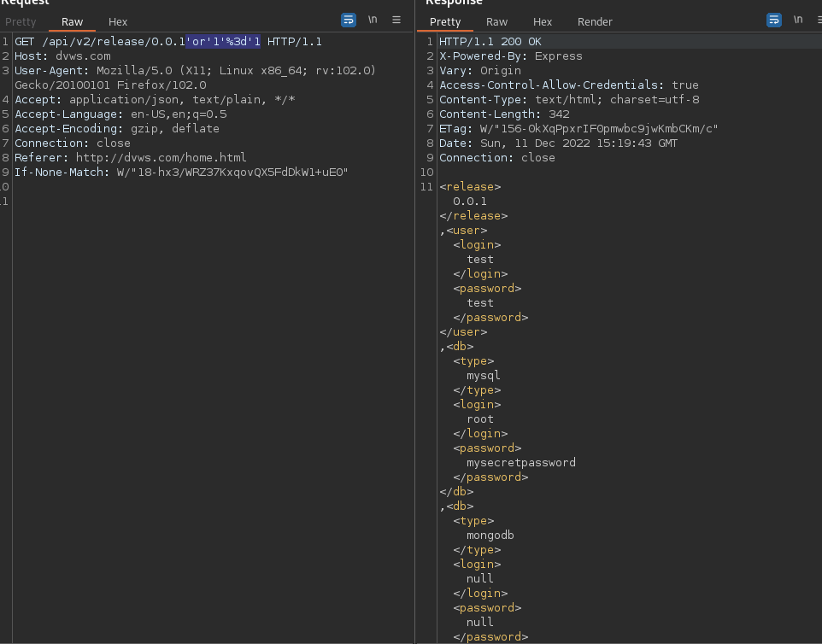The height and width of the screenshot is (644, 822).
Task: Click the Content-Type: text/html header
Action: tap(569, 100)
